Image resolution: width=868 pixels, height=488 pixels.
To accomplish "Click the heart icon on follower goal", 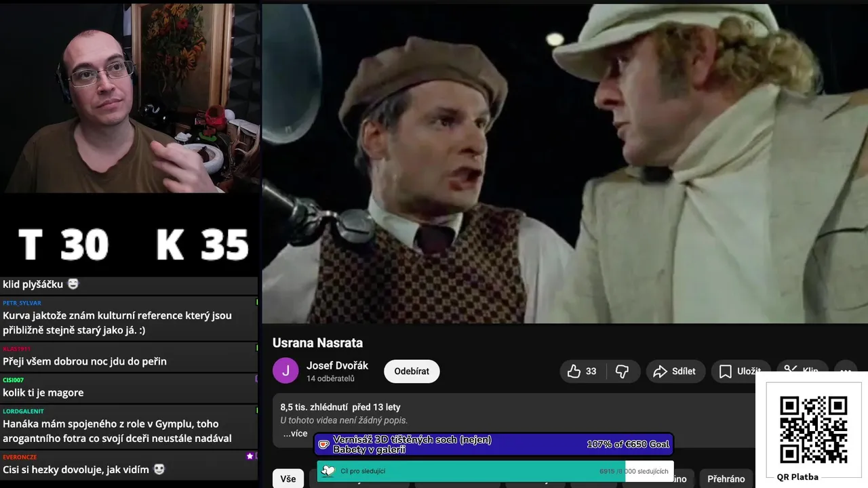I will tap(328, 471).
